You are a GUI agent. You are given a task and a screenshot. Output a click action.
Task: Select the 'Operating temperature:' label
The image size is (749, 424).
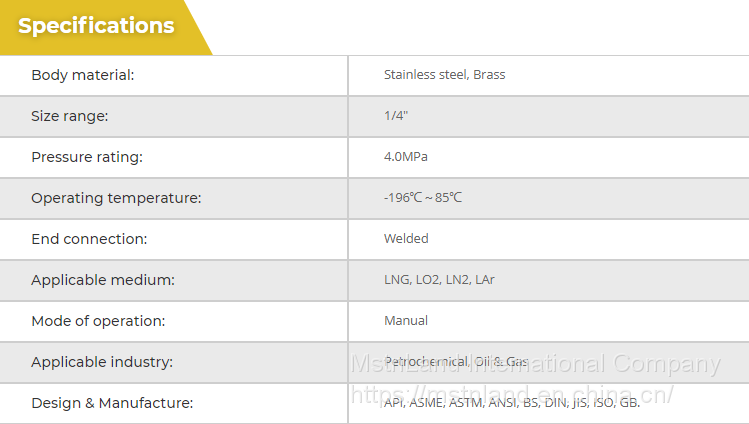(x=116, y=198)
